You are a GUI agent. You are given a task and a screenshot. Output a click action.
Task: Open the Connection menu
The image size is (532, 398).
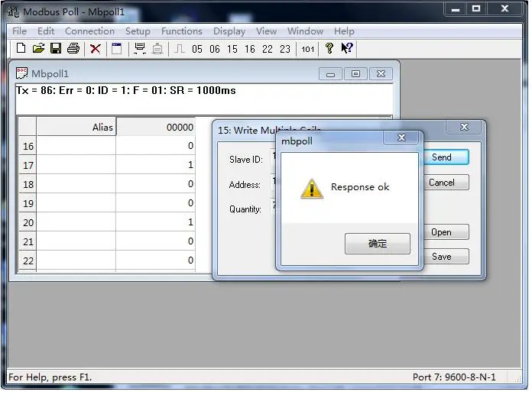(90, 31)
